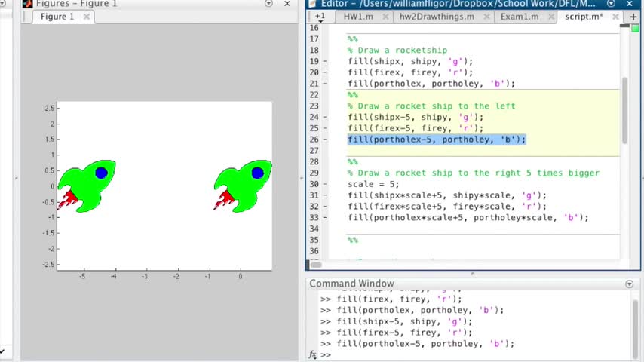Close the Exam1.m tab
This screenshot has width=644, height=362.
[x=550, y=17]
